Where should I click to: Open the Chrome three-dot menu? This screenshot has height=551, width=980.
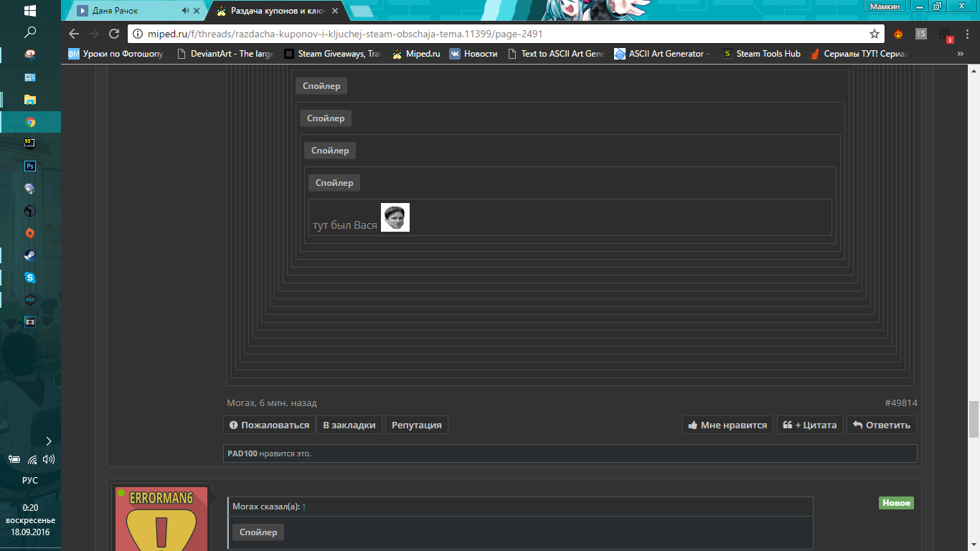tap(968, 34)
